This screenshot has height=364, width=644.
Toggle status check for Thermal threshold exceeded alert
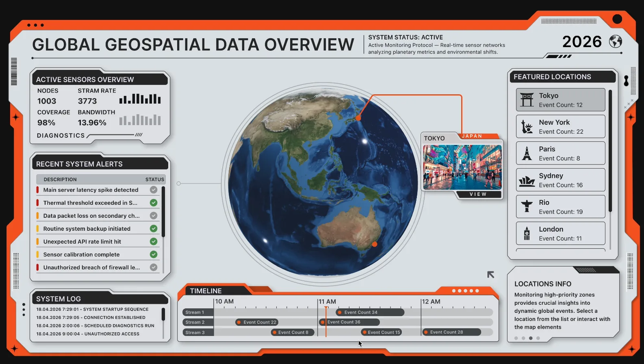click(x=154, y=203)
